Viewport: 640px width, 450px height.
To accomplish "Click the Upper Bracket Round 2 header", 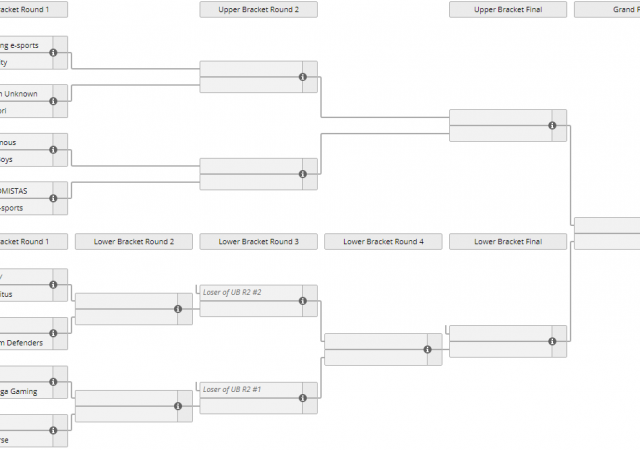I will 258,10.
